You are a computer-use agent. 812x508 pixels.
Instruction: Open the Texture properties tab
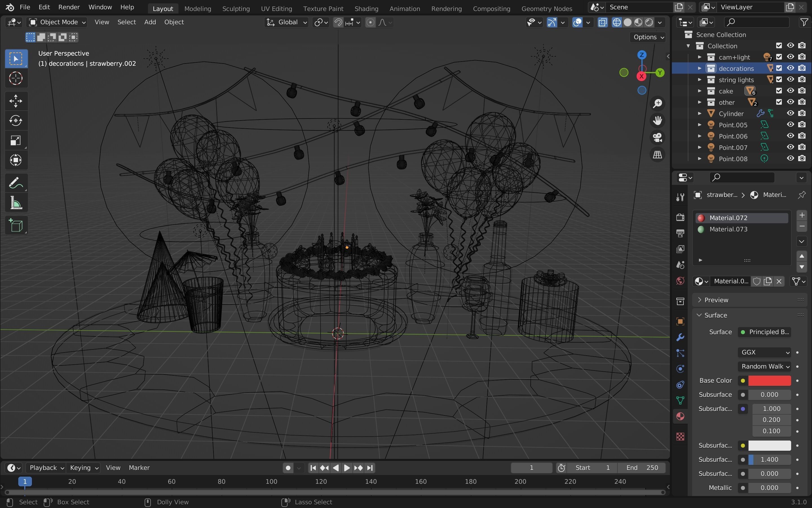pos(680,436)
